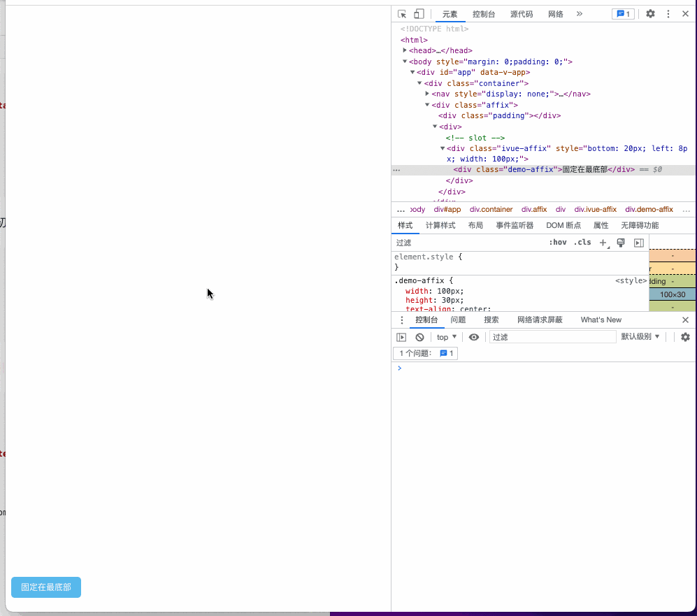Select div.ivue-affix in breadcrumb

tap(595, 209)
